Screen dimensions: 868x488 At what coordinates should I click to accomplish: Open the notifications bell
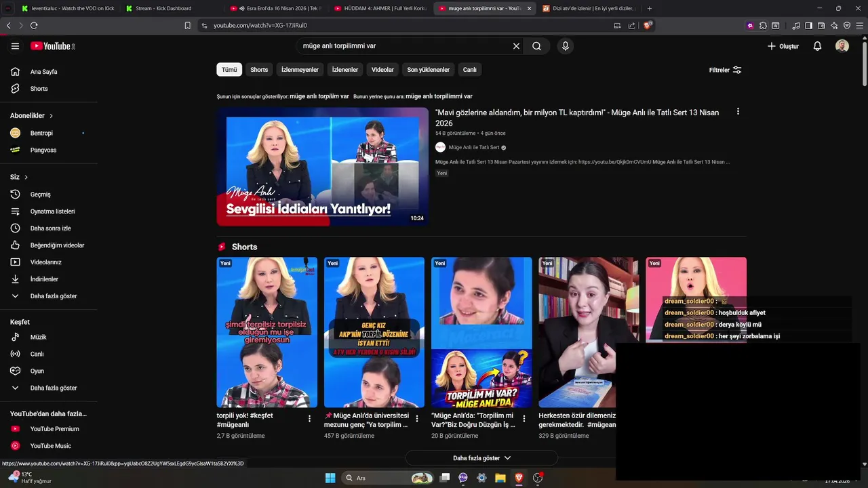(817, 46)
